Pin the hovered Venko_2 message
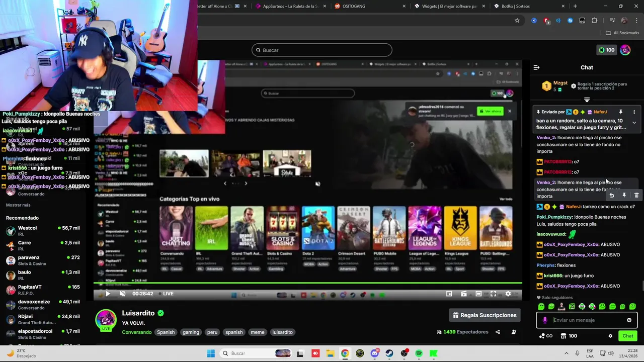Image resolution: width=644 pixels, height=362 pixels. 624,195
